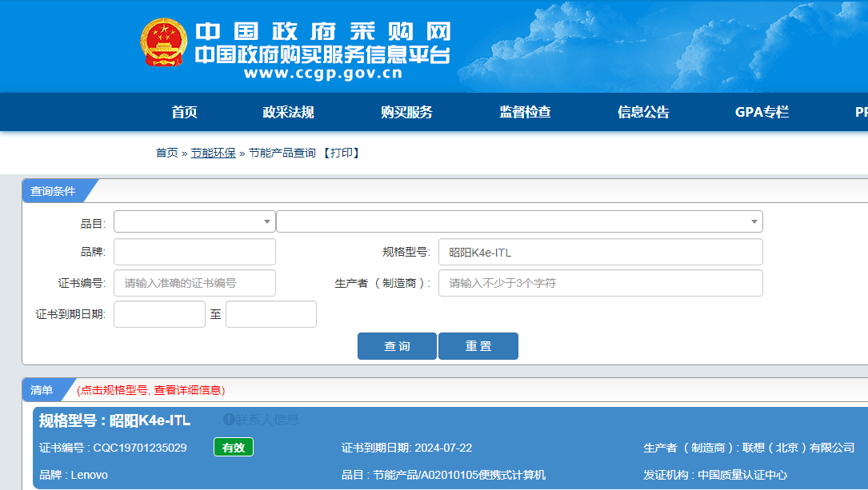Select the 生产者 manufacturer input field
Viewport: 868px width, 490px height.
600,283
